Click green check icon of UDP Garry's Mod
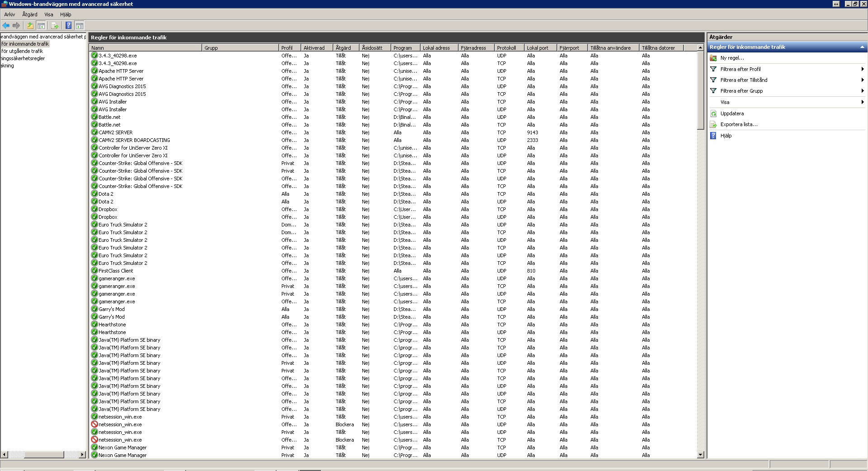This screenshot has height=471, width=868. (x=95, y=309)
